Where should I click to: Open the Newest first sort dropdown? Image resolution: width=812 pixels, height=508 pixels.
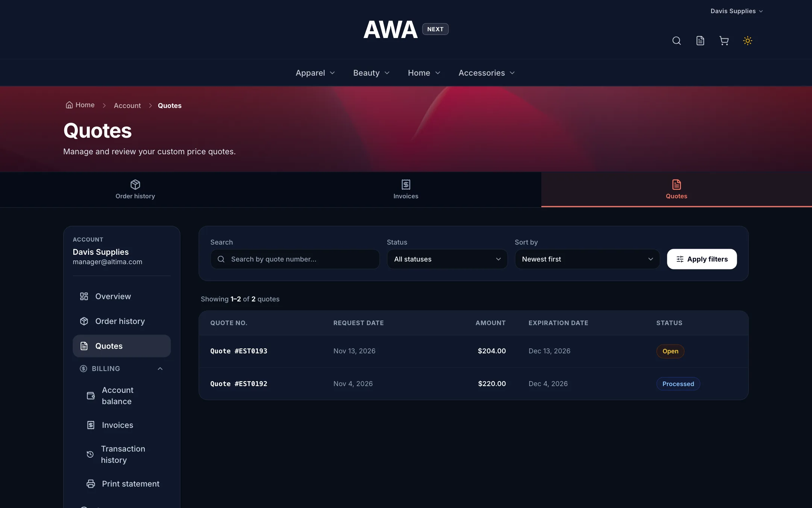(x=587, y=259)
